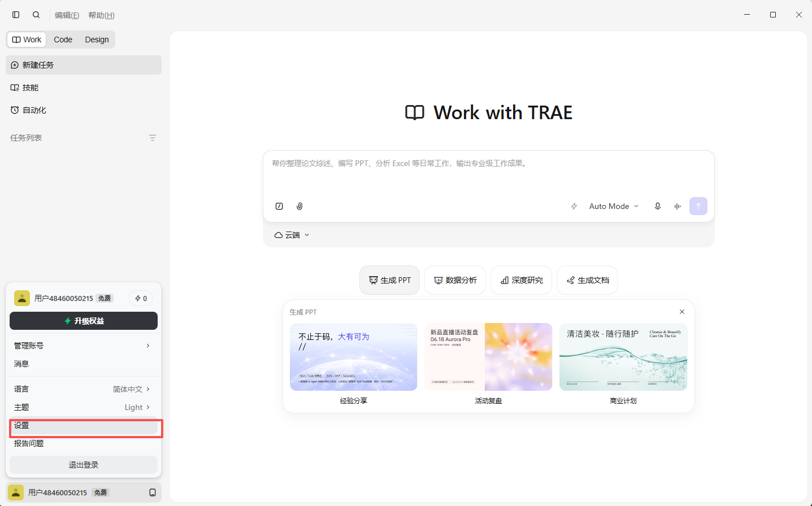Image resolution: width=812 pixels, height=506 pixels.
Task: Click the bottom user profile bar
Action: click(x=84, y=492)
